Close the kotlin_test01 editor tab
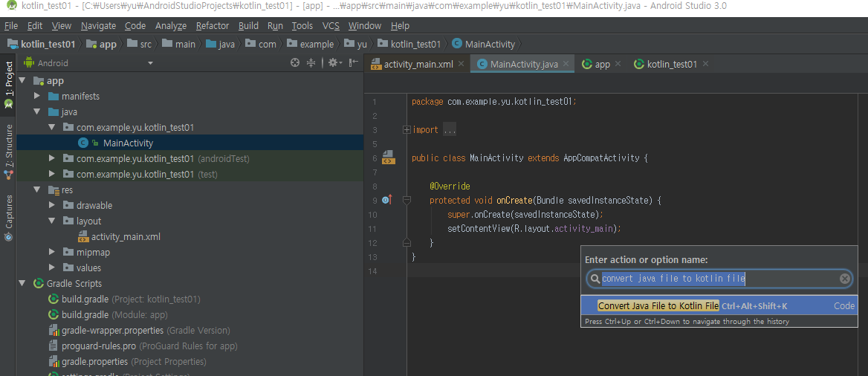Screen dimensions: 868x376 (705, 64)
